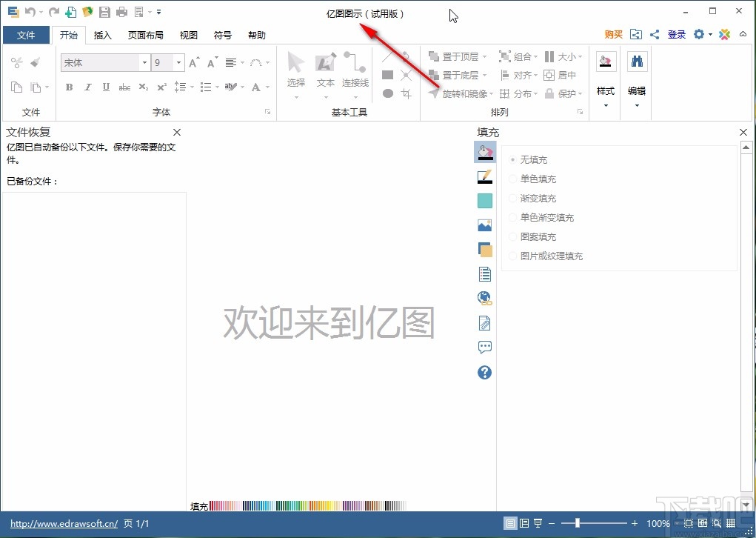Switch to the 帮助 ribbon tab
Viewport: 756px width, 538px height.
[x=256, y=36]
